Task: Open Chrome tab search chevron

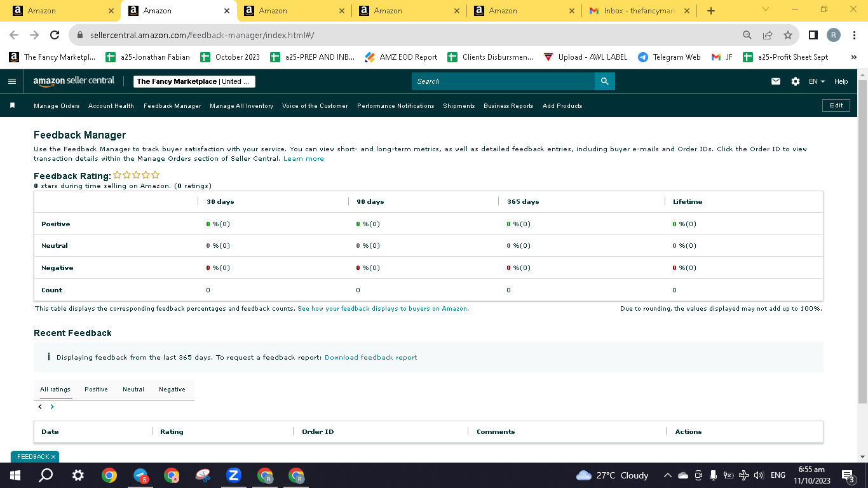Action: 765,10
